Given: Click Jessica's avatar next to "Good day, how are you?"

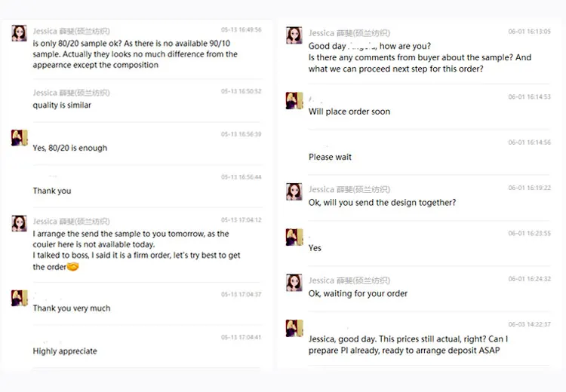Looking at the screenshot, I should [294, 35].
